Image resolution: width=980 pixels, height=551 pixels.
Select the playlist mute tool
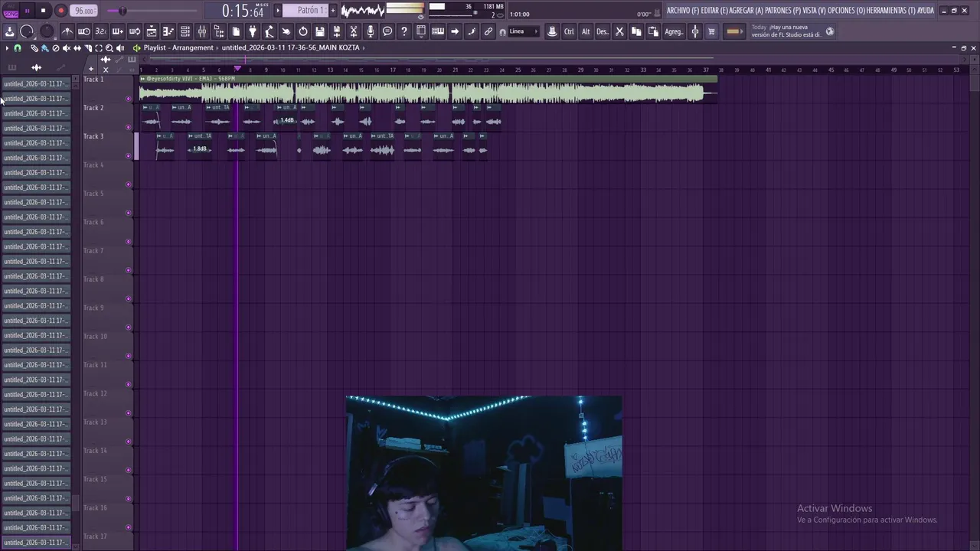tap(66, 48)
